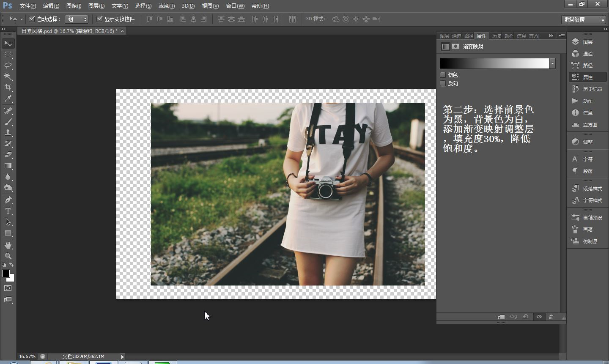The image size is (609, 364).
Task: Select the Blur tool
Action: click(x=8, y=177)
